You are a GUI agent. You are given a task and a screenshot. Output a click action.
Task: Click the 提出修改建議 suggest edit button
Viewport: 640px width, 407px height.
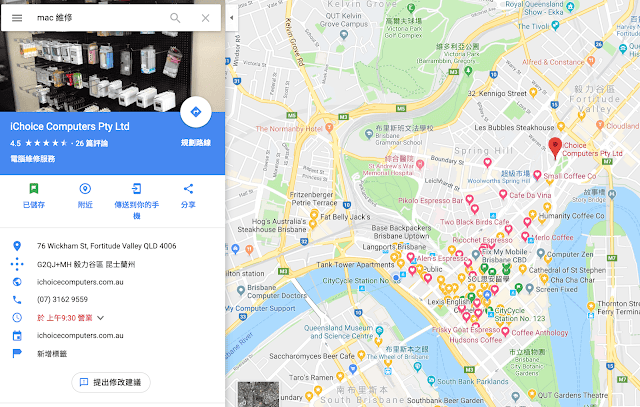point(111,383)
